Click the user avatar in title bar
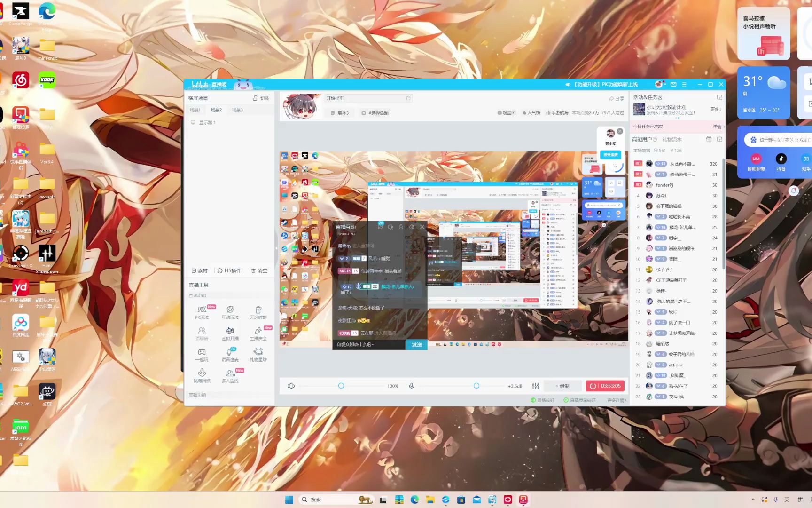Viewport: 812px width, 508px height. 660,84
